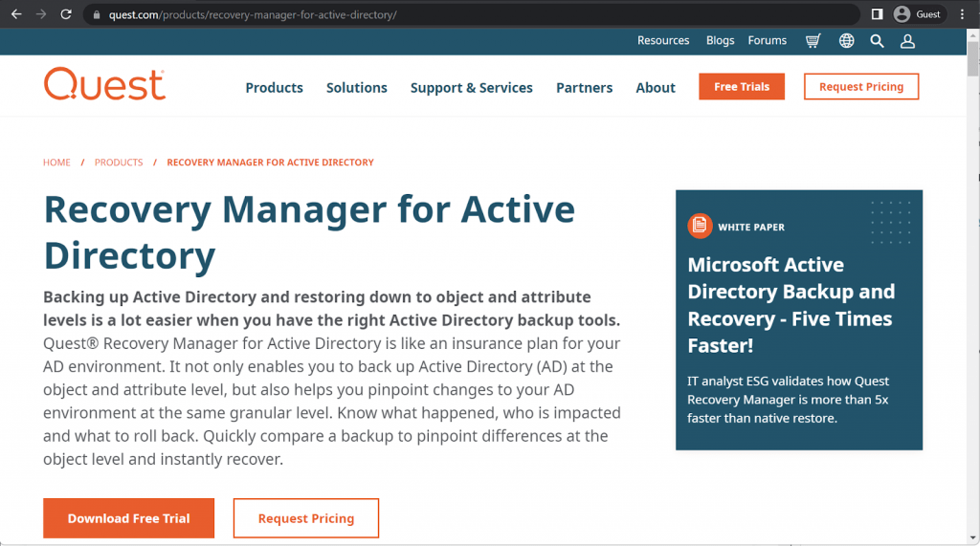Open the Microsoft Active Directory Backup white paper title

pyautogui.click(x=791, y=305)
